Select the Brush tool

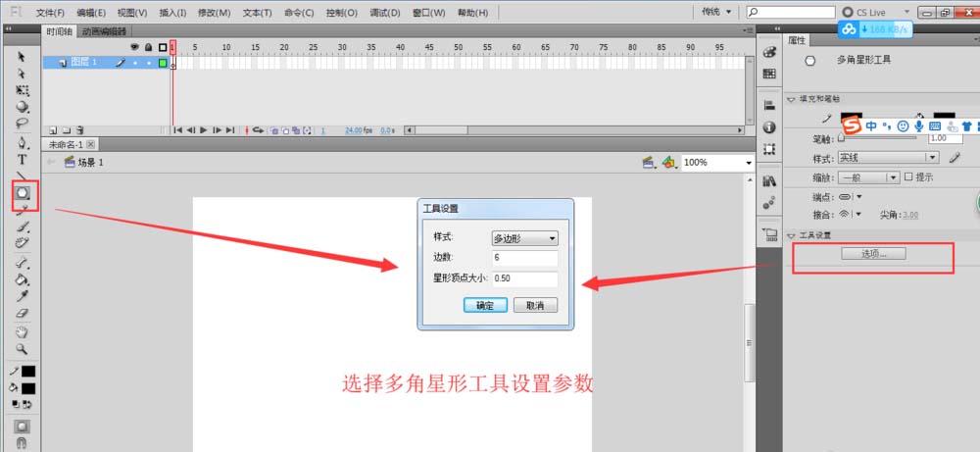(22, 226)
